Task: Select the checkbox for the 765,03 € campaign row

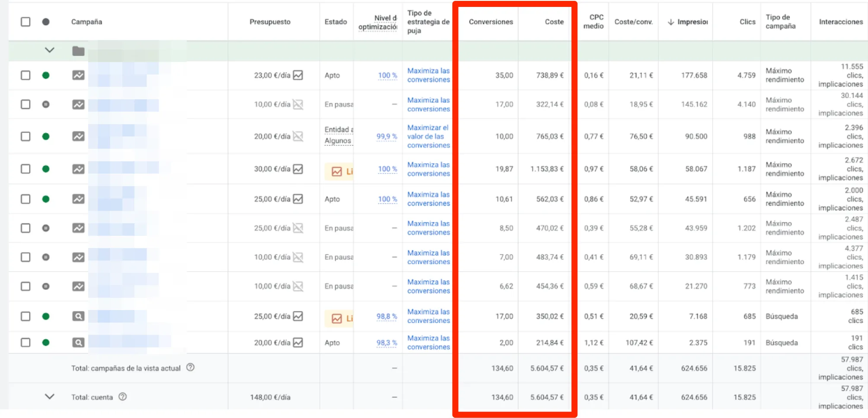Action: click(26, 136)
